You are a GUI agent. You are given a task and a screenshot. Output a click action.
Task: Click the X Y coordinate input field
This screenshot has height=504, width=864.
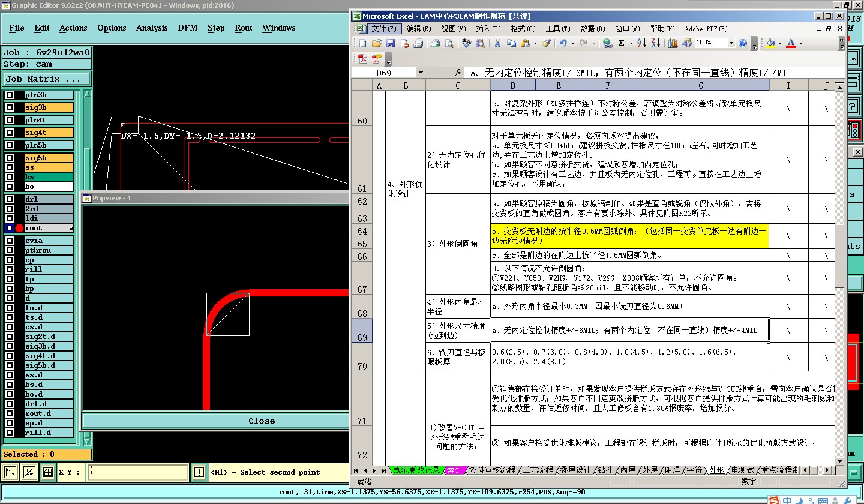137,472
